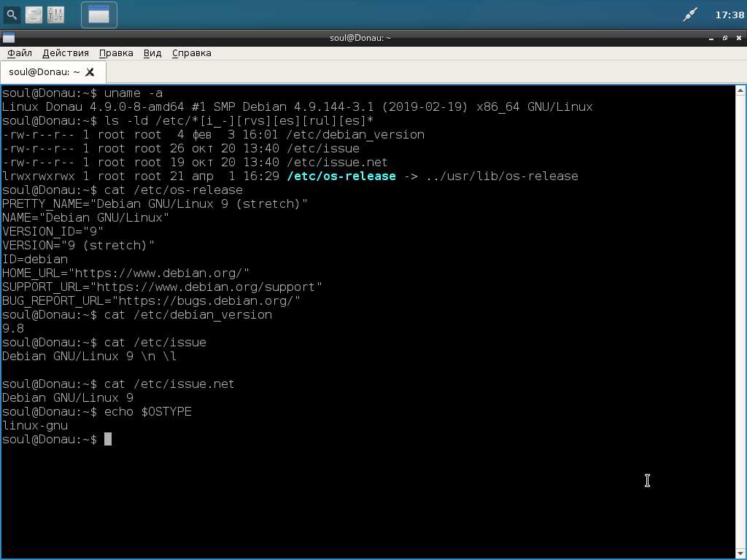The height and width of the screenshot is (560, 747).
Task: Click the HOME_URL line
Action: tap(125, 273)
